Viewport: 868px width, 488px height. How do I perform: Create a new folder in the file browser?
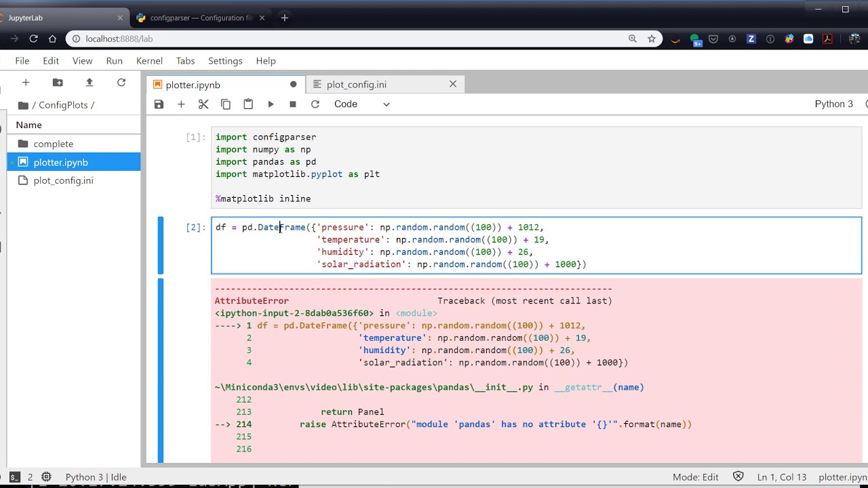tap(58, 83)
